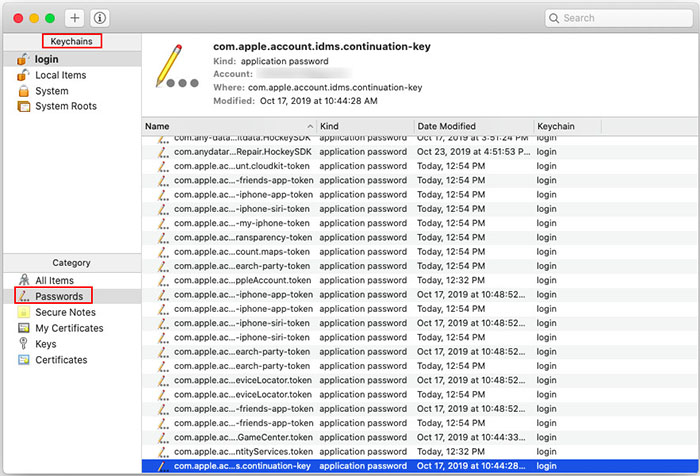Screen dimensions: 700x476
Task: Click the Keychains section header
Action: click(71, 41)
